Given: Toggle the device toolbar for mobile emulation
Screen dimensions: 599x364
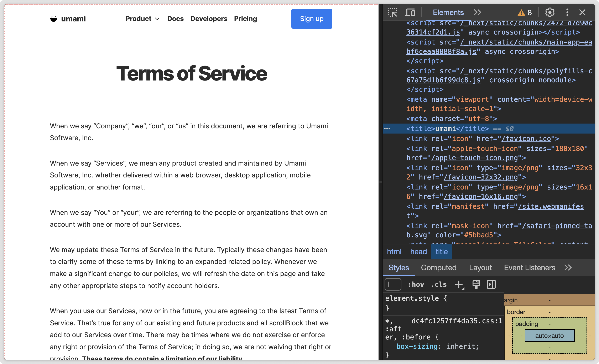Looking at the screenshot, I should (x=410, y=12).
